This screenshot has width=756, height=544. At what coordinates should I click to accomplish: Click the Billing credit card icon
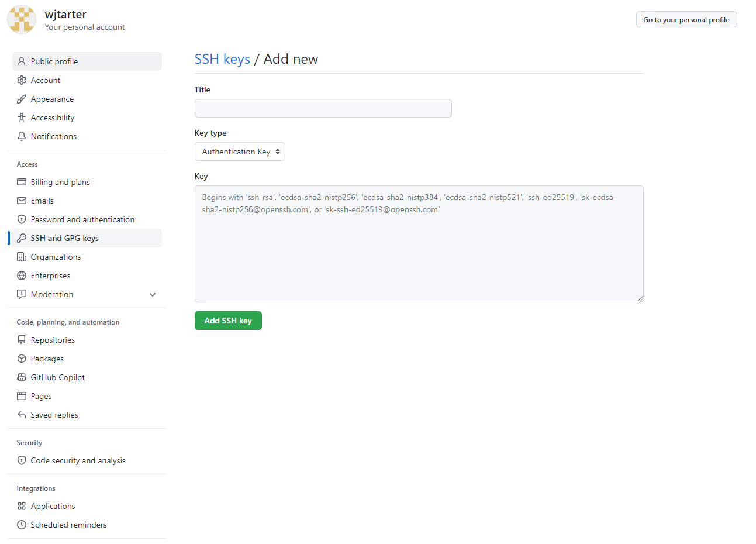click(22, 182)
